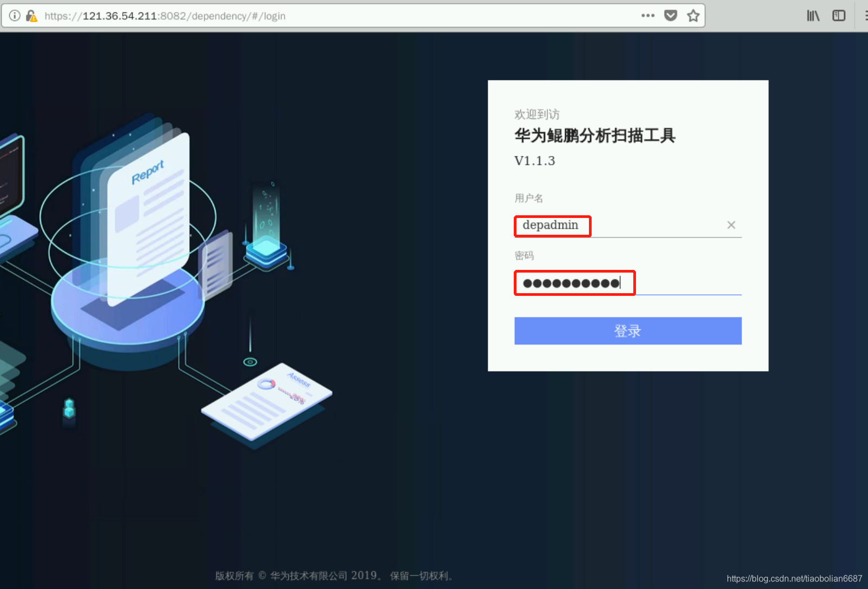The height and width of the screenshot is (589, 868).
Task: Click the 密码 label
Action: click(524, 255)
